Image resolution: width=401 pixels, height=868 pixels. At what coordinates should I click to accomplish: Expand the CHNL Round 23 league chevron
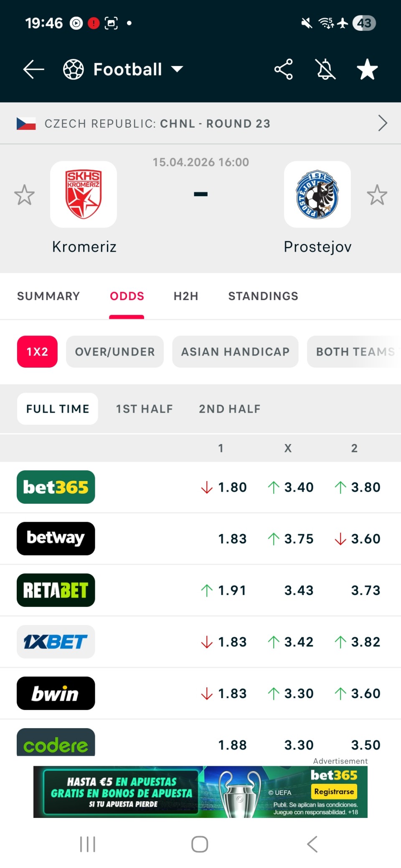(382, 123)
